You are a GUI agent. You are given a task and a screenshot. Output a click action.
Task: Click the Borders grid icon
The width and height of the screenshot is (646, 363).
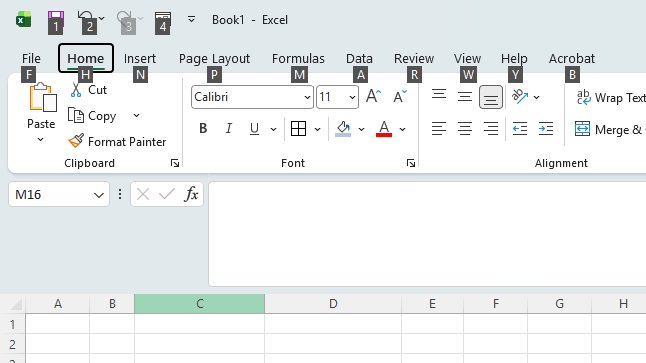pos(298,129)
